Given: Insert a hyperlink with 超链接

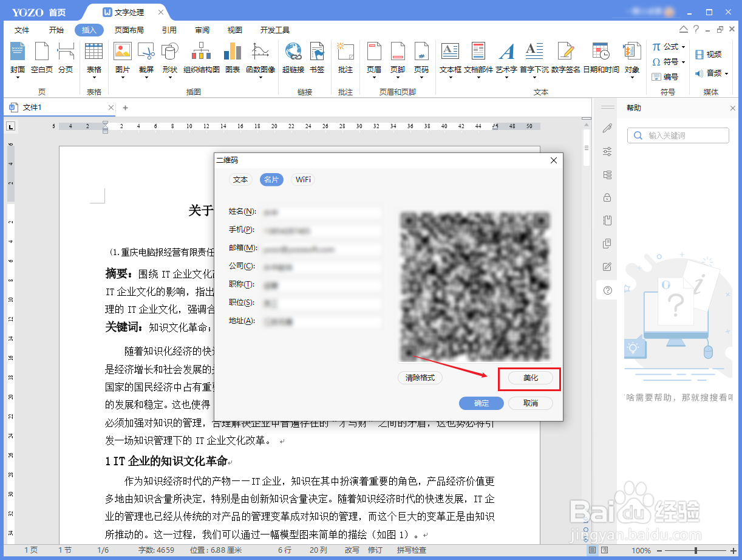Looking at the screenshot, I should tap(293, 59).
